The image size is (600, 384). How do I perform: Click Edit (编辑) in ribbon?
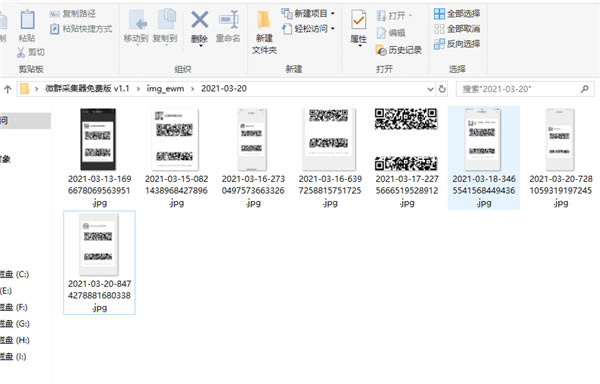391,33
